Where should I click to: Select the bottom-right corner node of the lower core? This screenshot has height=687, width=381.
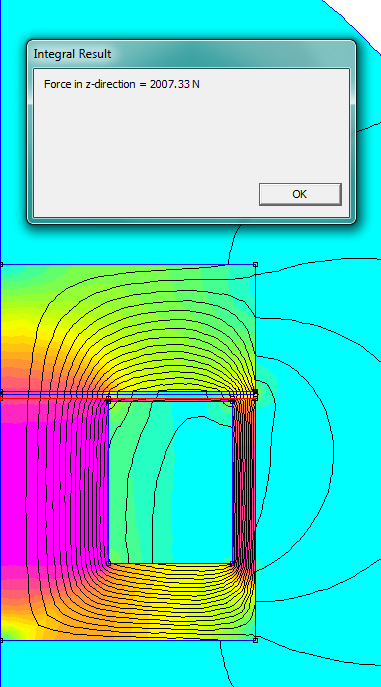point(255,640)
